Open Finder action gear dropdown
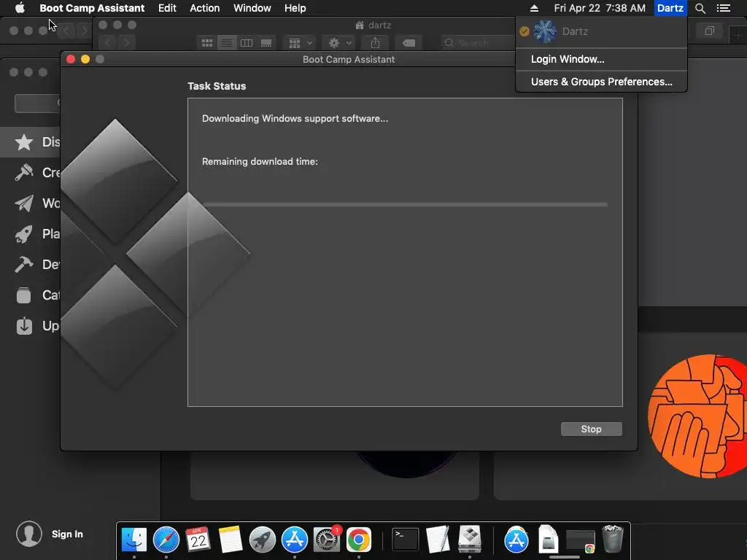747x560 pixels. tap(339, 43)
